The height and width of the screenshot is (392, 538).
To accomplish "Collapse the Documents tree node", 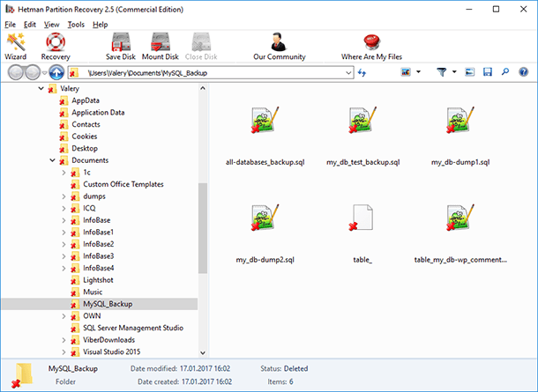I will tap(53, 160).
